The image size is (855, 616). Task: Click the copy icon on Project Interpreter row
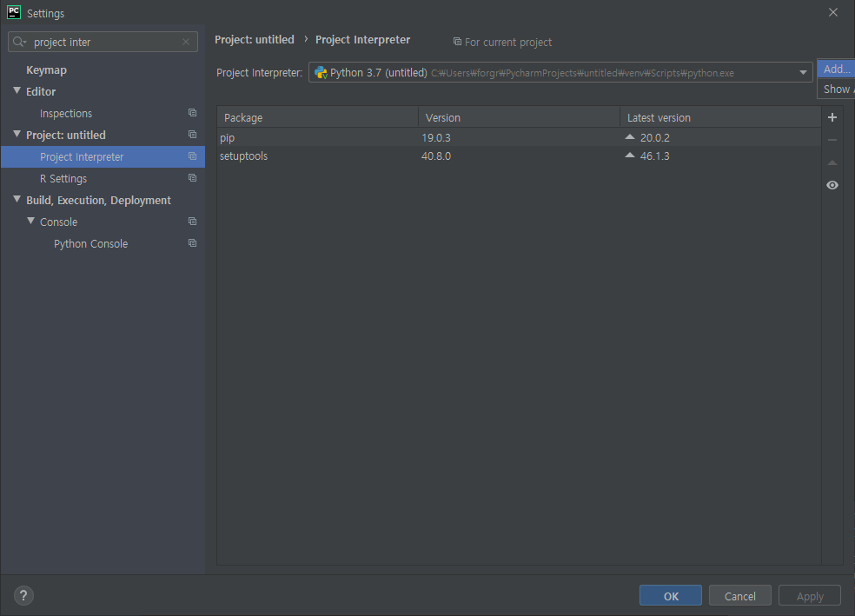pos(193,156)
